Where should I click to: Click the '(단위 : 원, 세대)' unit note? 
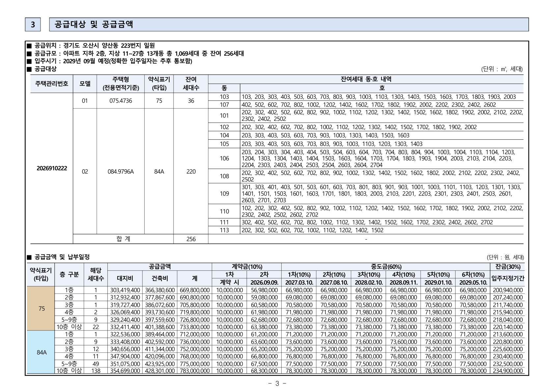pos(505,257)
